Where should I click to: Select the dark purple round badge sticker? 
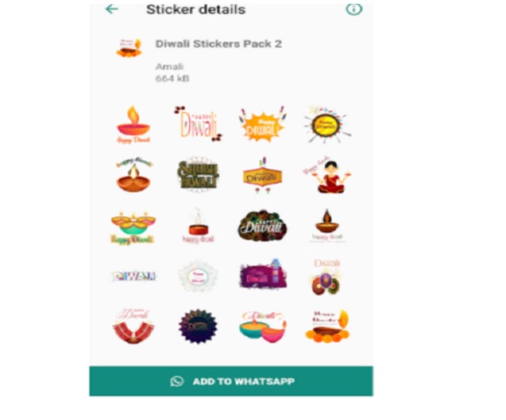[198, 326]
